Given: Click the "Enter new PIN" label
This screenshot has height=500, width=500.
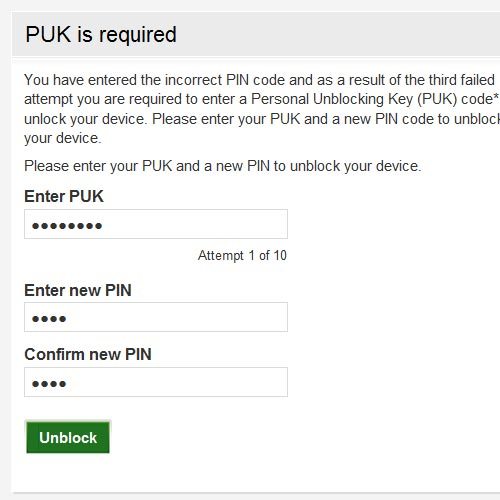Looking at the screenshot, I should (78, 290).
